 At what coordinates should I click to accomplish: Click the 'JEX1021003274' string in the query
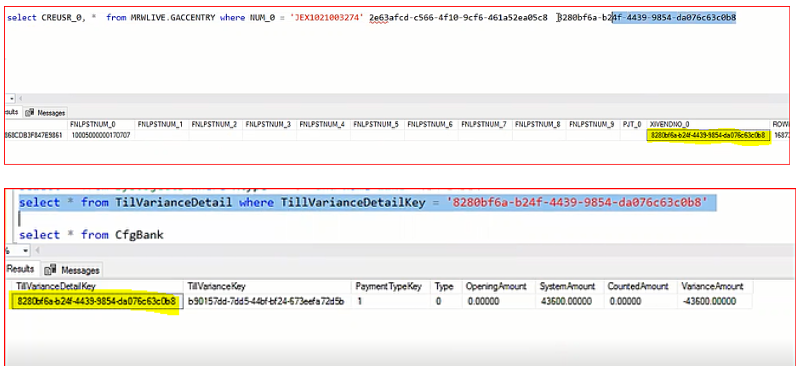pos(327,18)
